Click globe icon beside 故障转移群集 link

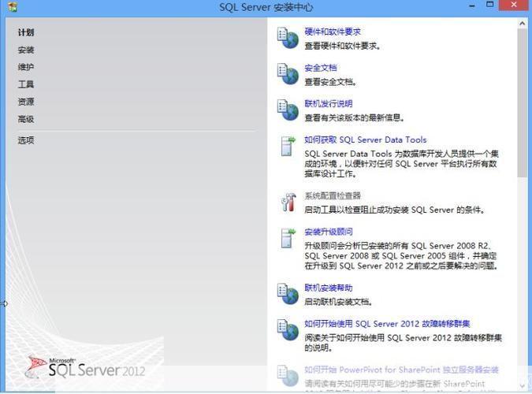click(287, 330)
